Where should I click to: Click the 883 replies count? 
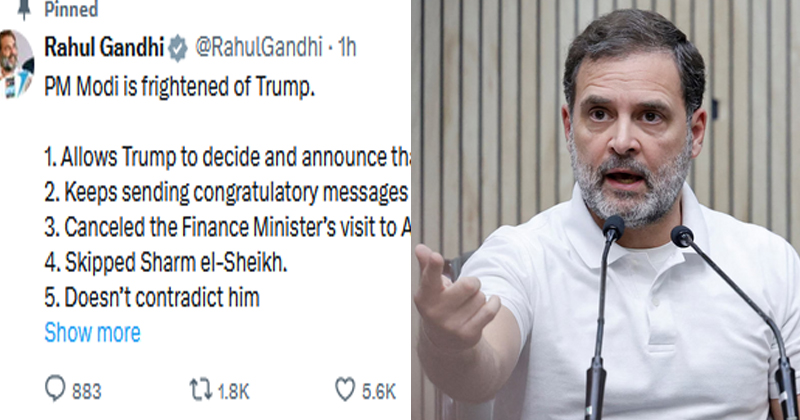[x=87, y=390]
